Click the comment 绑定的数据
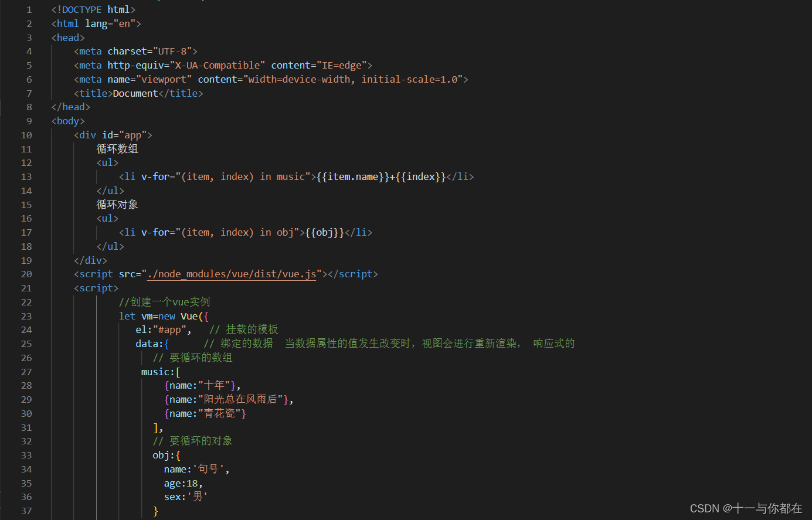The width and height of the screenshot is (812, 520). point(238,344)
